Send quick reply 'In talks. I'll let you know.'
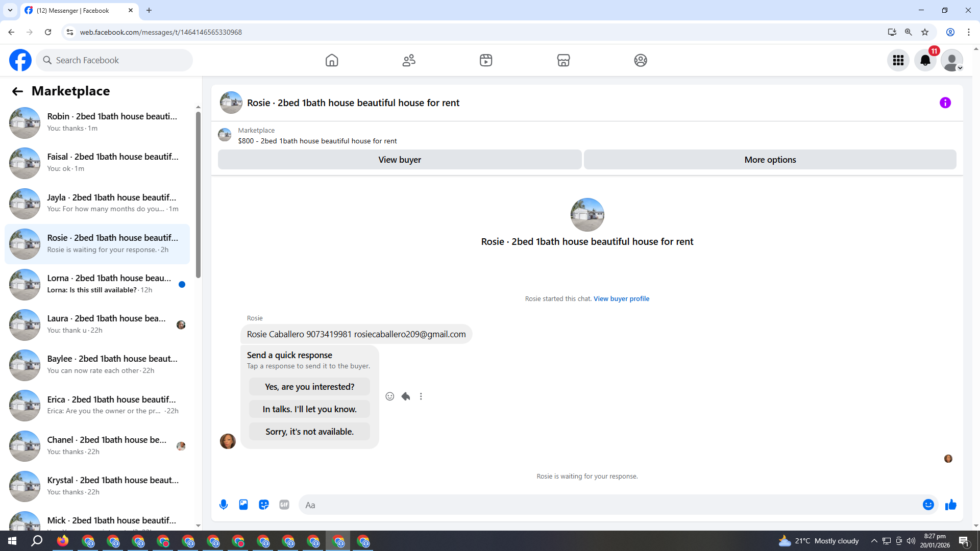Screen dimensions: 980x551 (309, 409)
